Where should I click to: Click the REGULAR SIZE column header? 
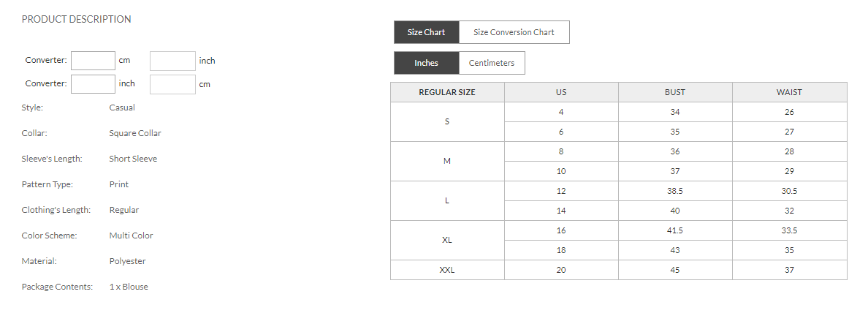point(446,92)
